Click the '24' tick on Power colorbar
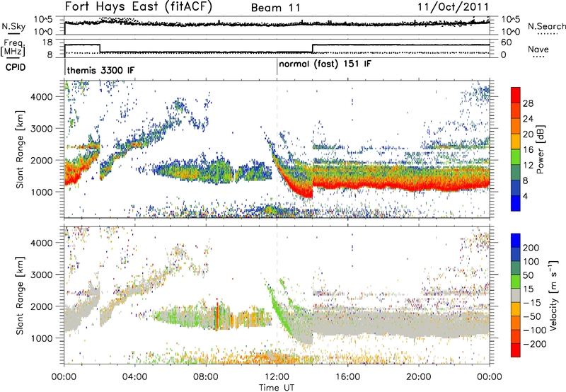Viewport: 566px width, 392px height. 528,119
